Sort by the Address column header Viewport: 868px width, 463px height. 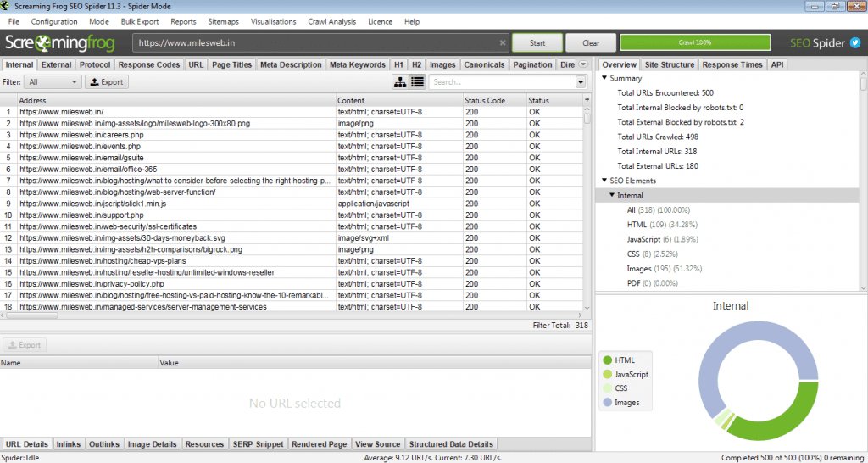[177, 100]
